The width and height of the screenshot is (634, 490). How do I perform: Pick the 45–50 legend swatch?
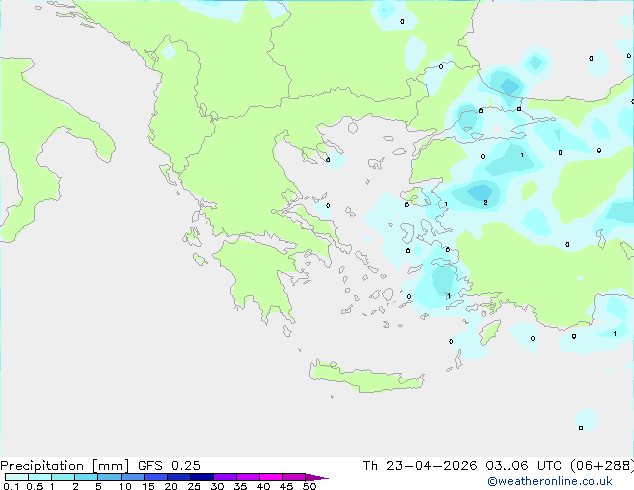tap(294, 477)
